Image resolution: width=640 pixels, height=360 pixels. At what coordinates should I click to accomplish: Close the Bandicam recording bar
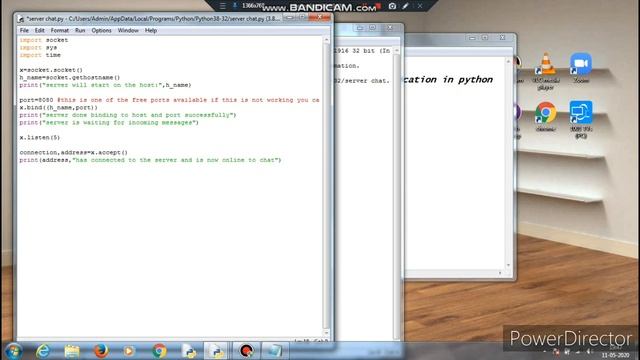pos(420,6)
